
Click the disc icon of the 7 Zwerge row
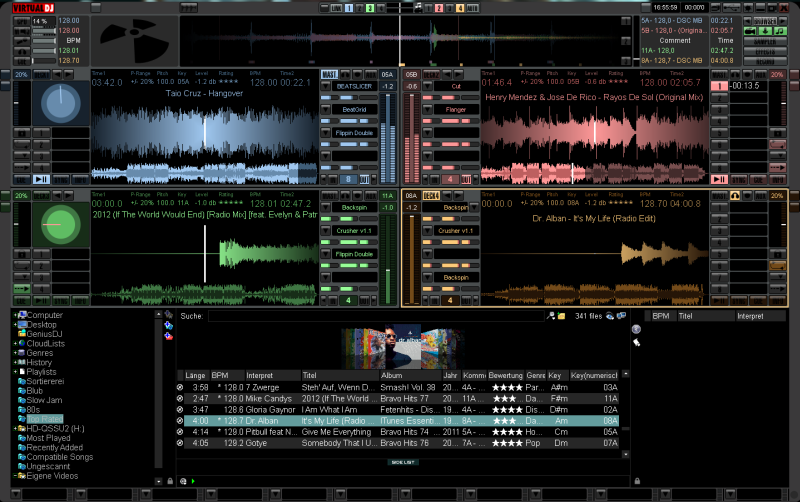click(180, 387)
